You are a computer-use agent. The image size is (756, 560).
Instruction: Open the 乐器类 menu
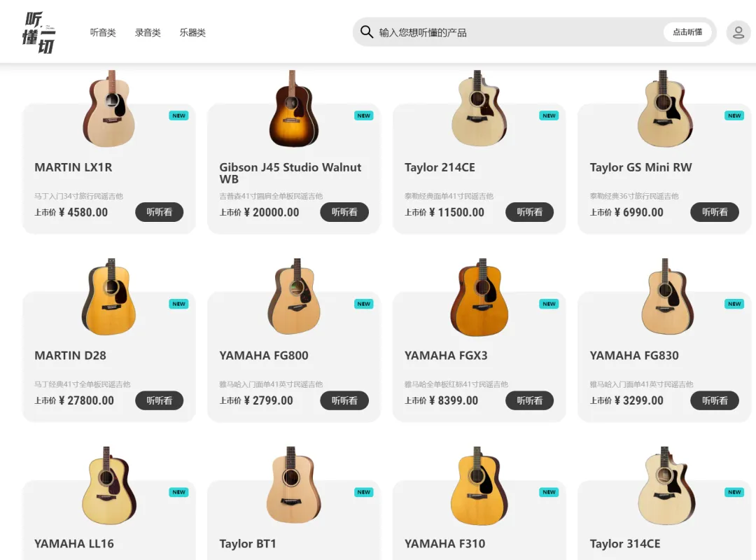(x=192, y=32)
